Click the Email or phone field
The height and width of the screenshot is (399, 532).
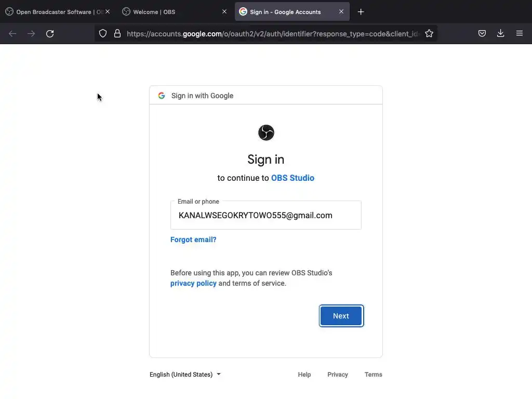(x=266, y=216)
